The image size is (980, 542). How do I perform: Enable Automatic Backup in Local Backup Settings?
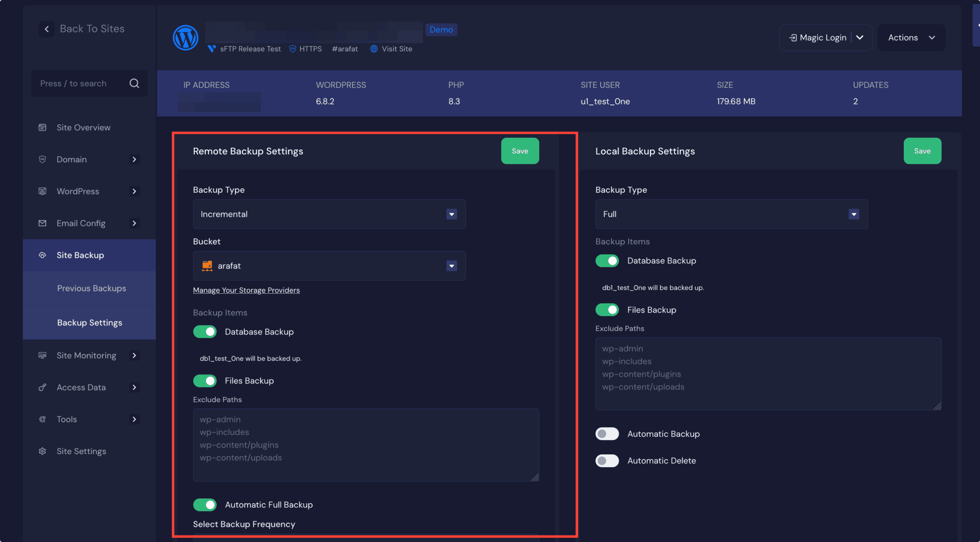[x=607, y=434]
